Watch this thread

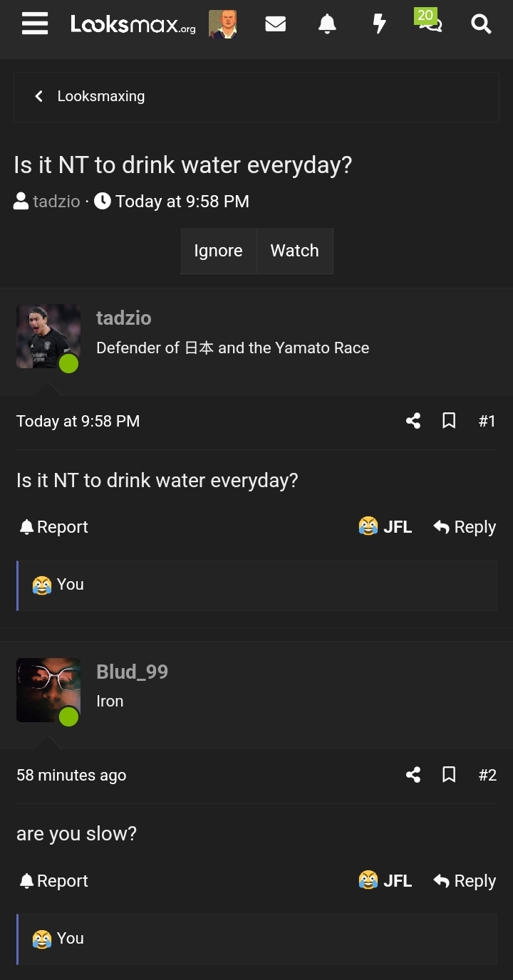[x=294, y=251]
